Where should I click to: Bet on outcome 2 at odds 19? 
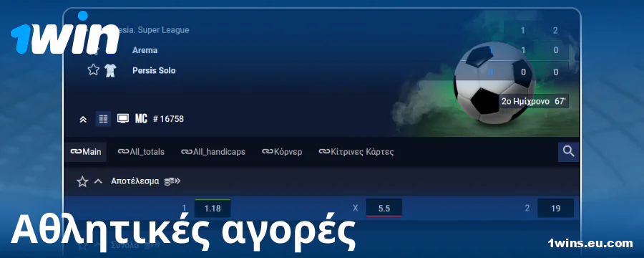tap(556, 209)
